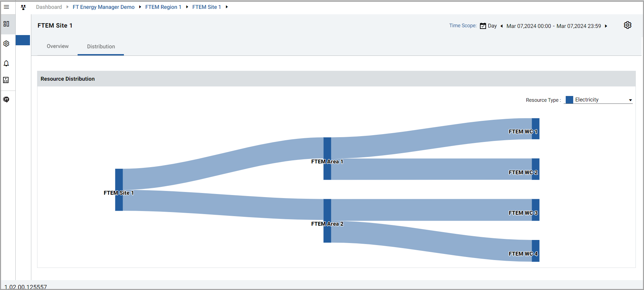Go to next day with right arrow
Viewport: 644px width, 290px height.
pos(606,26)
